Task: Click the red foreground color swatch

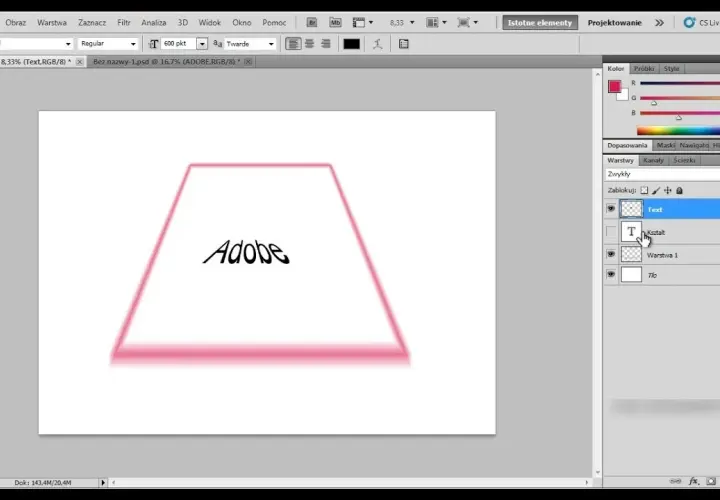Action: 614,86
